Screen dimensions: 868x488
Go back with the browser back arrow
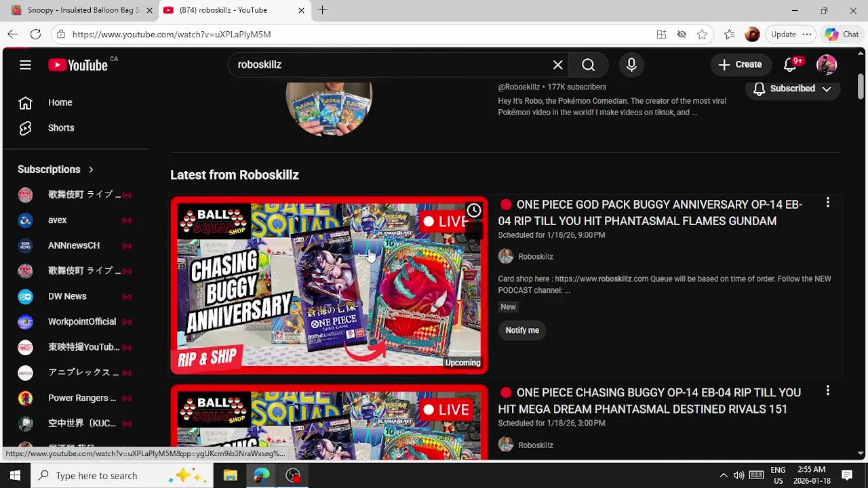[13, 34]
